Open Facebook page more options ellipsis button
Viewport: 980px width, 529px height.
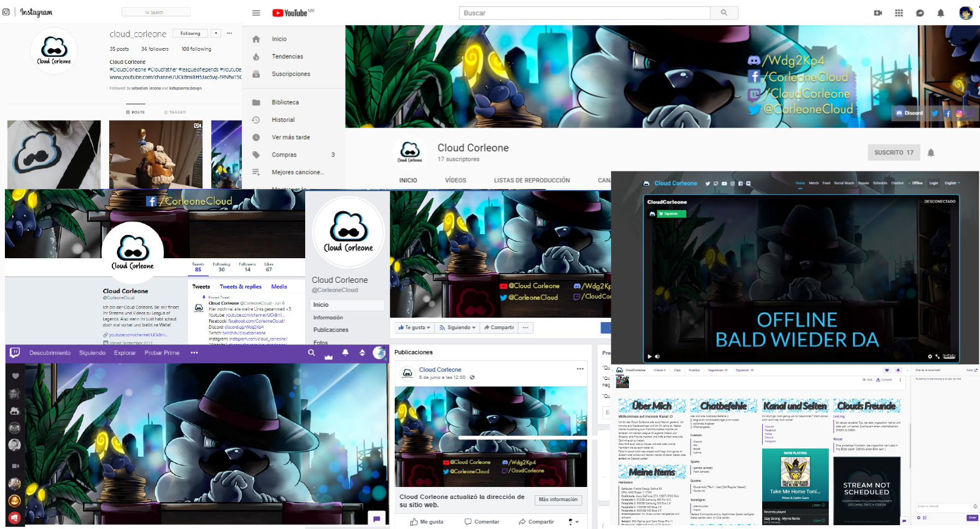[x=525, y=328]
